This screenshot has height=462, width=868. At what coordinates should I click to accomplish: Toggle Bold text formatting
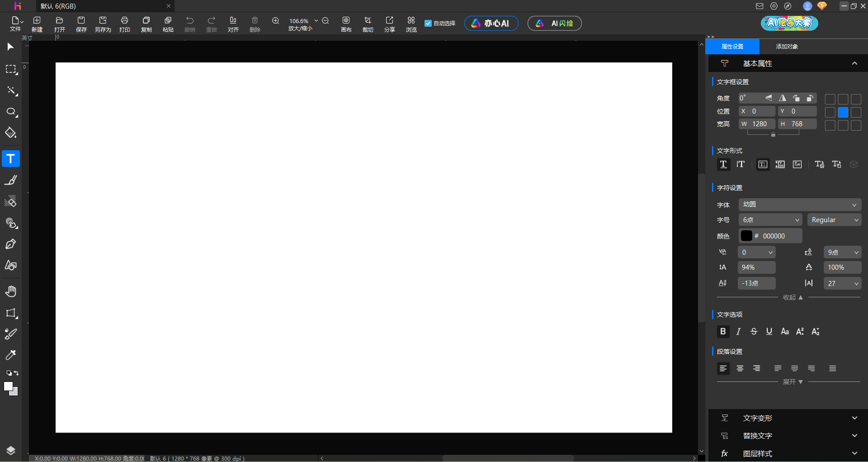pyautogui.click(x=723, y=332)
